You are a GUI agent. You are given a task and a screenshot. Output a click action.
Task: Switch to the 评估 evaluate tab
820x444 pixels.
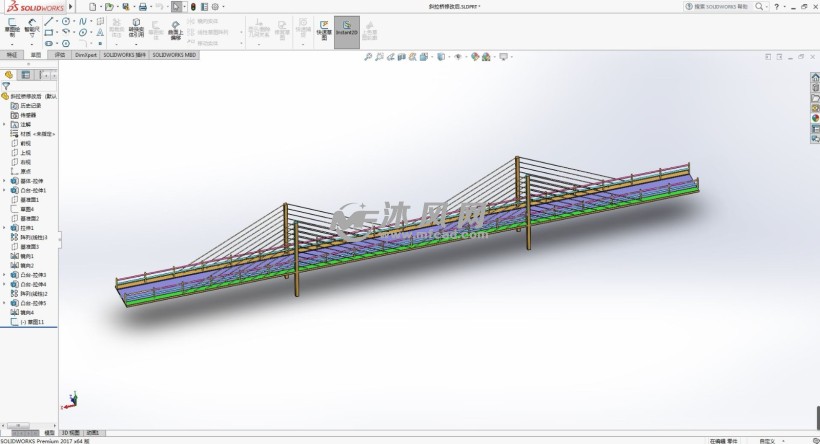[60, 54]
